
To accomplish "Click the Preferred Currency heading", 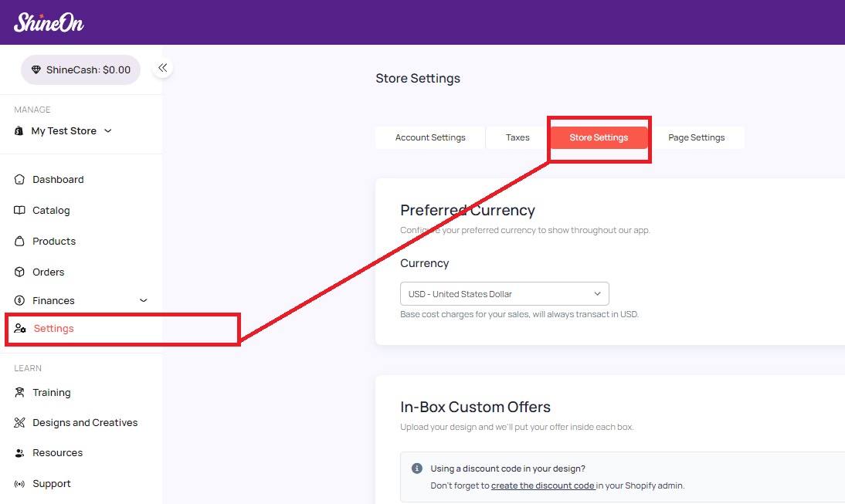I will pos(467,210).
